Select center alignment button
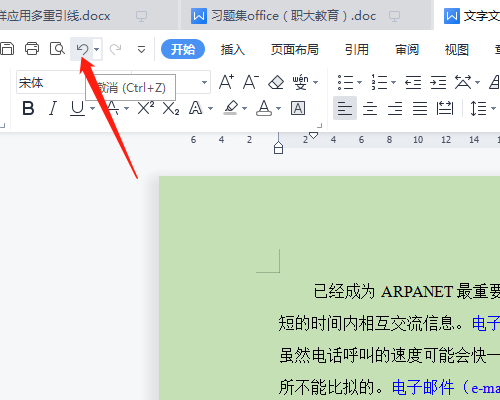The width and height of the screenshot is (500, 400). point(370,108)
